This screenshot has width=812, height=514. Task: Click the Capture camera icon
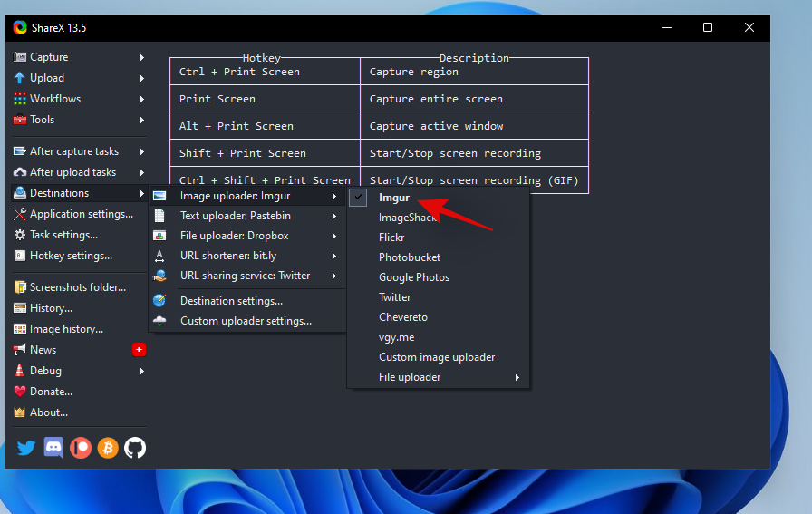pos(20,57)
